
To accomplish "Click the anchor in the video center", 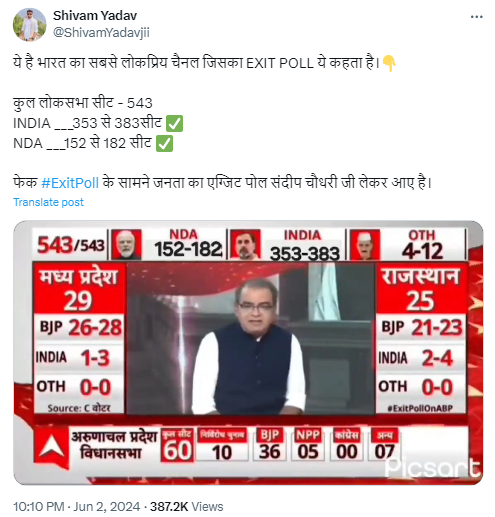I will 251,345.
